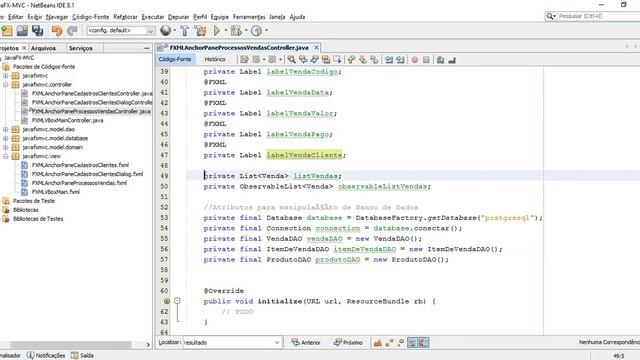This screenshot has height=360, width=640.
Task: Expand the javafxmvc package node
Action: (6, 76)
